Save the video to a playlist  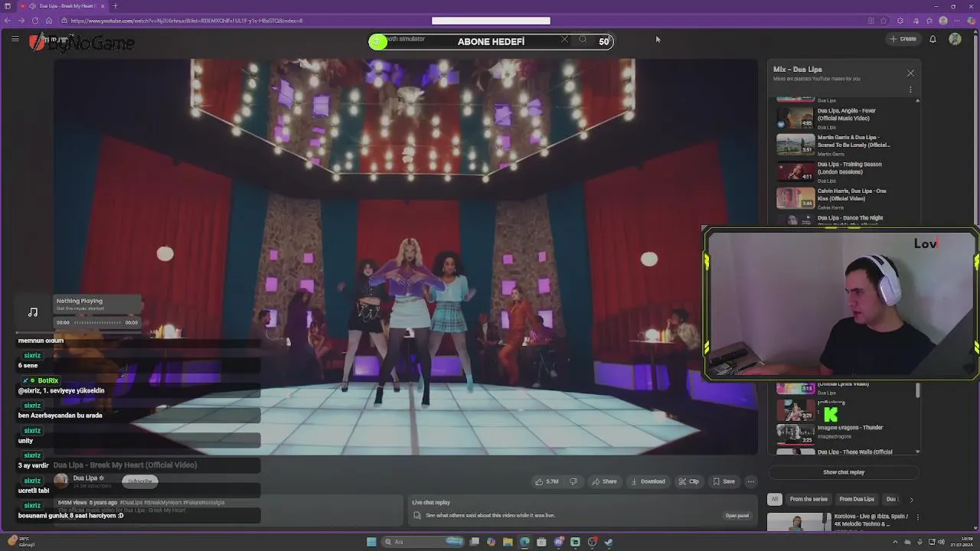pyautogui.click(x=724, y=481)
